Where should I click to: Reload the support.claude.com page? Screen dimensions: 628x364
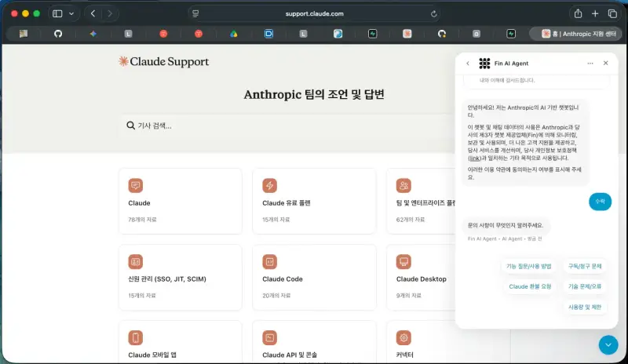pyautogui.click(x=433, y=14)
